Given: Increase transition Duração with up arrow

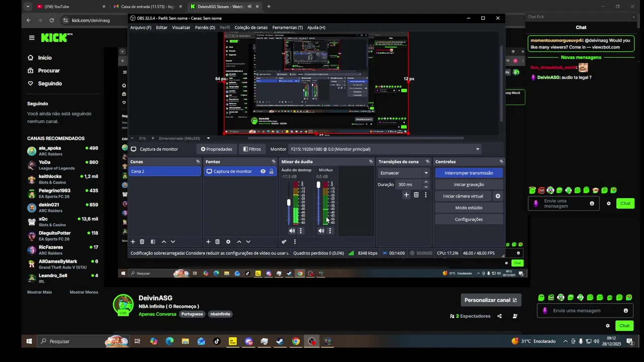Looking at the screenshot, I should [426, 183].
